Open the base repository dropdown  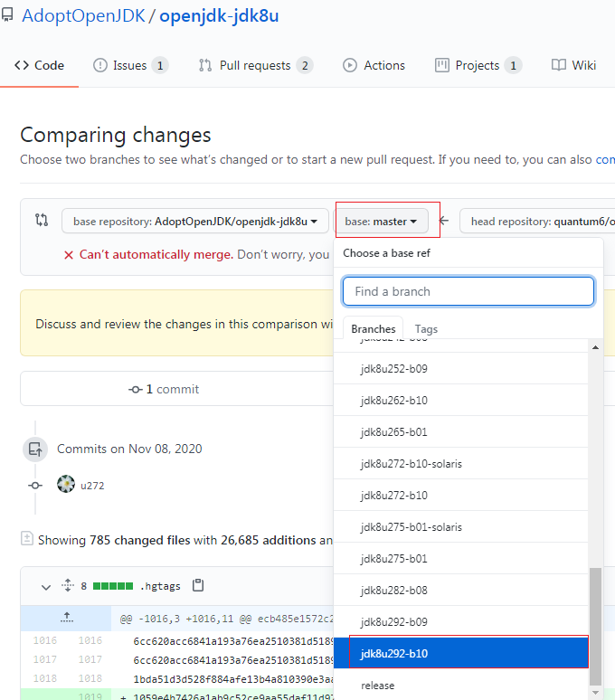195,221
